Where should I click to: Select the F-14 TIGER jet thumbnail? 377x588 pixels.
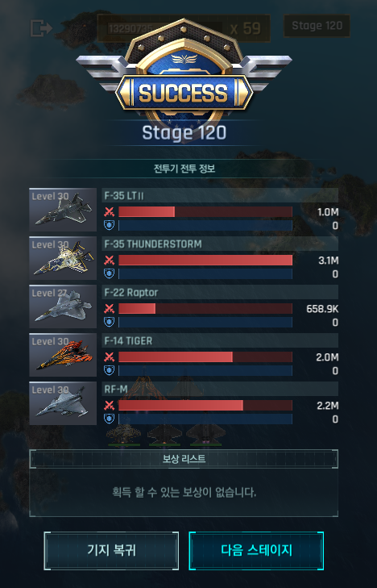[x=63, y=355]
